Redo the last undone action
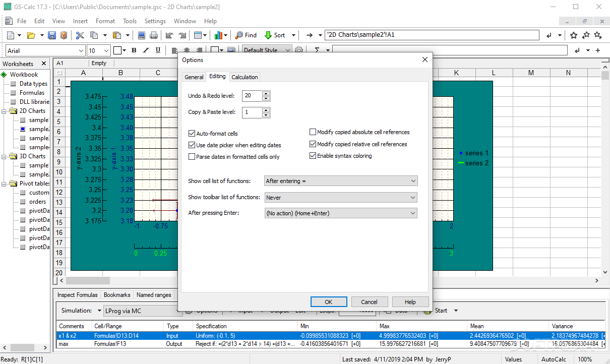This screenshot has width=610, height=364. click(x=182, y=35)
